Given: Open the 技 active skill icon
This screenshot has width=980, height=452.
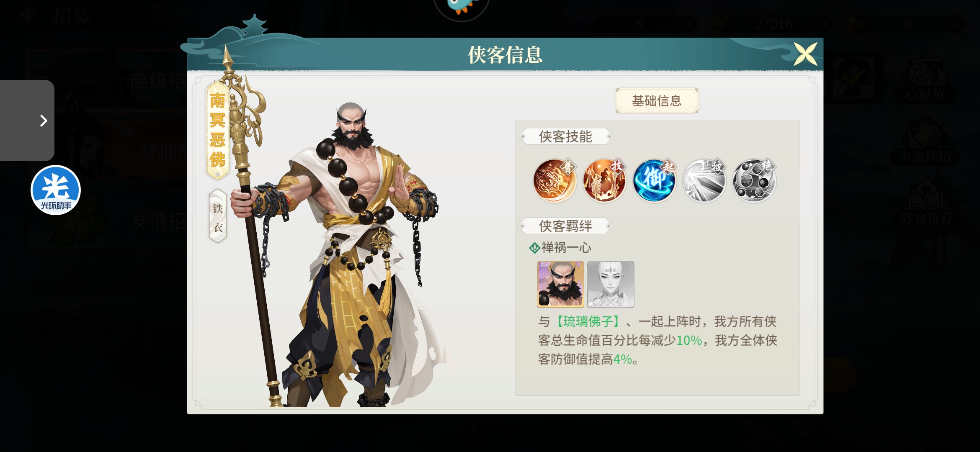Looking at the screenshot, I should pyautogui.click(x=604, y=181).
